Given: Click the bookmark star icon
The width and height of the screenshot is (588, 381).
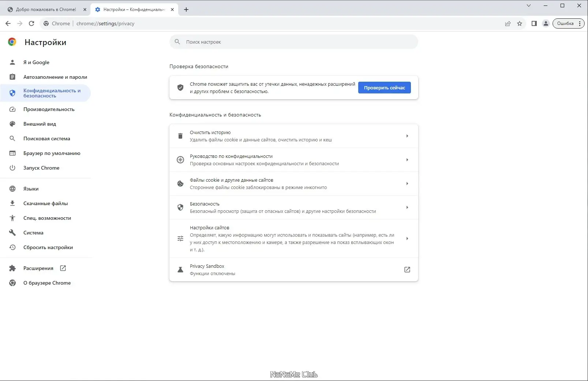Looking at the screenshot, I should pyautogui.click(x=520, y=23).
